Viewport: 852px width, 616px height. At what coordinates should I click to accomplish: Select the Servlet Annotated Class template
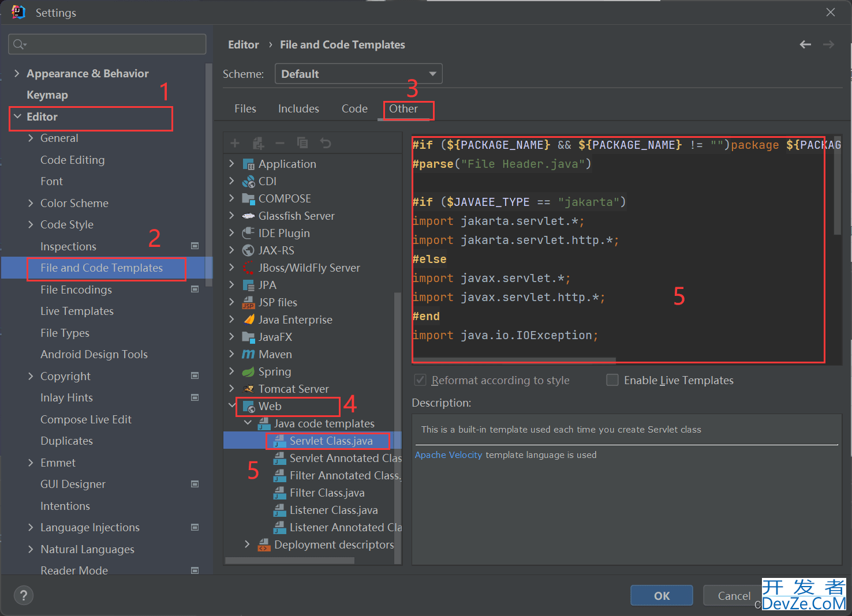pos(345,459)
